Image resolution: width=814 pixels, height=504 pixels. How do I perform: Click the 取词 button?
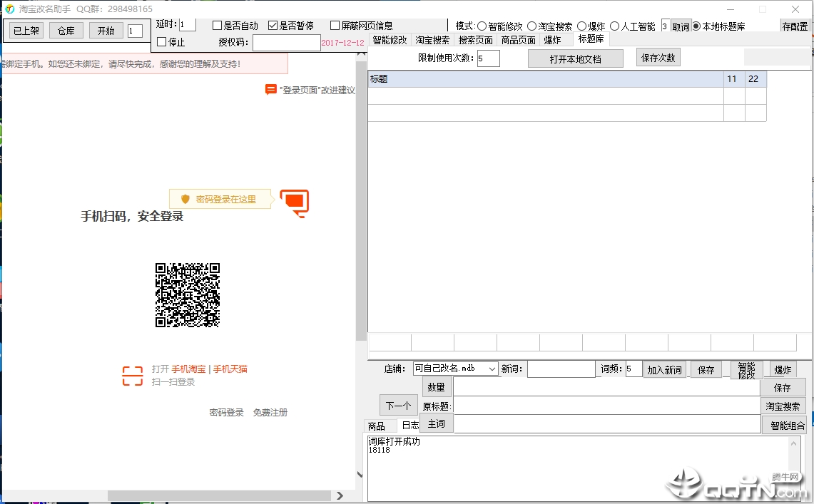[x=681, y=26]
